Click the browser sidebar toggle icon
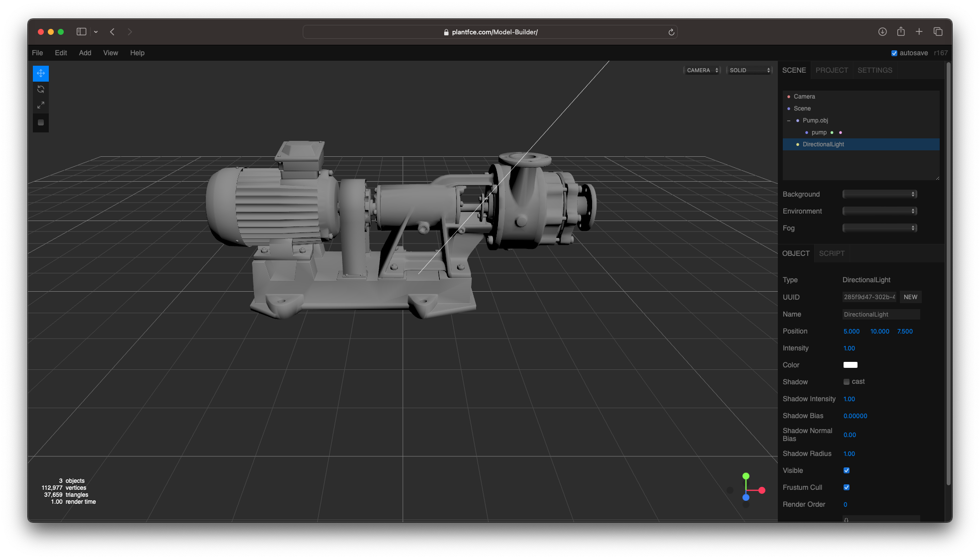Viewport: 980px width, 559px height. coord(81,32)
